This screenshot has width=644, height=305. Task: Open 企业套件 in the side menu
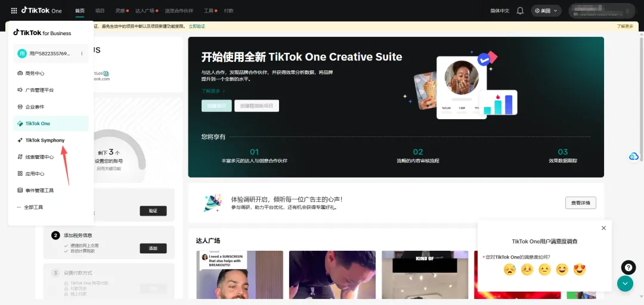(51, 107)
